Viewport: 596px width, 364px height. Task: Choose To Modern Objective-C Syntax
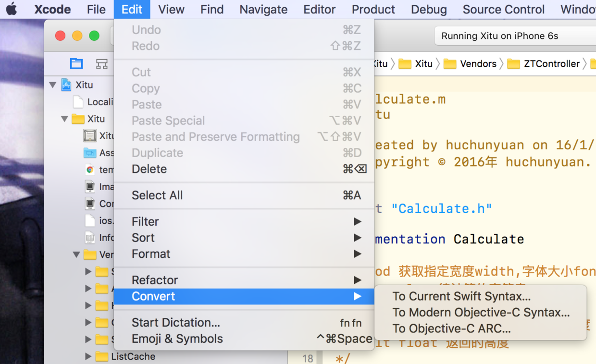(481, 313)
